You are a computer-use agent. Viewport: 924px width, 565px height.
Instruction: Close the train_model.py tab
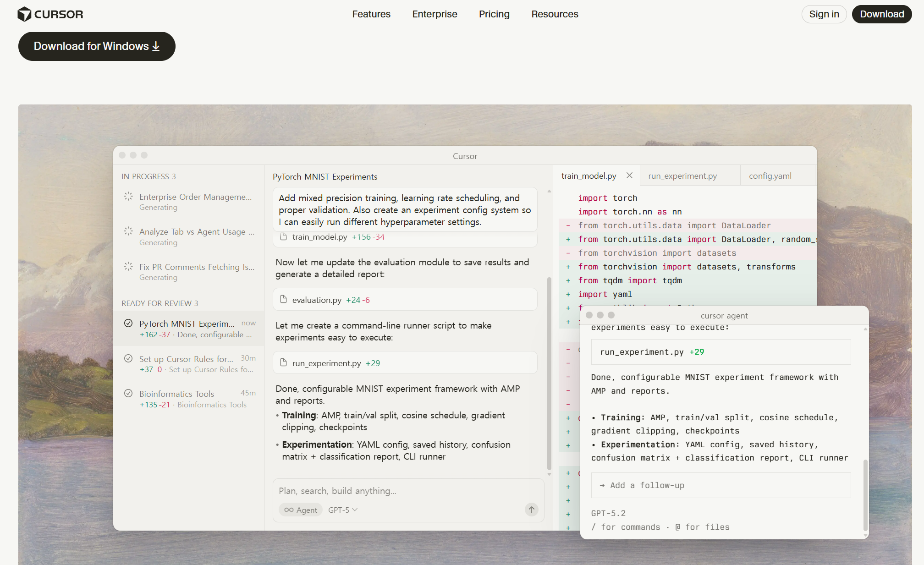coord(630,176)
